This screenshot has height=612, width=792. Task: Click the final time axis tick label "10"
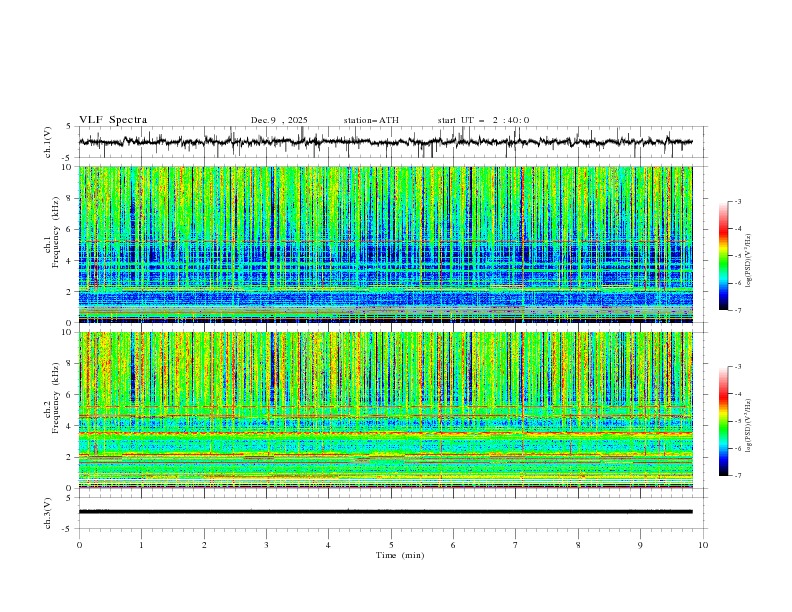[x=703, y=545]
